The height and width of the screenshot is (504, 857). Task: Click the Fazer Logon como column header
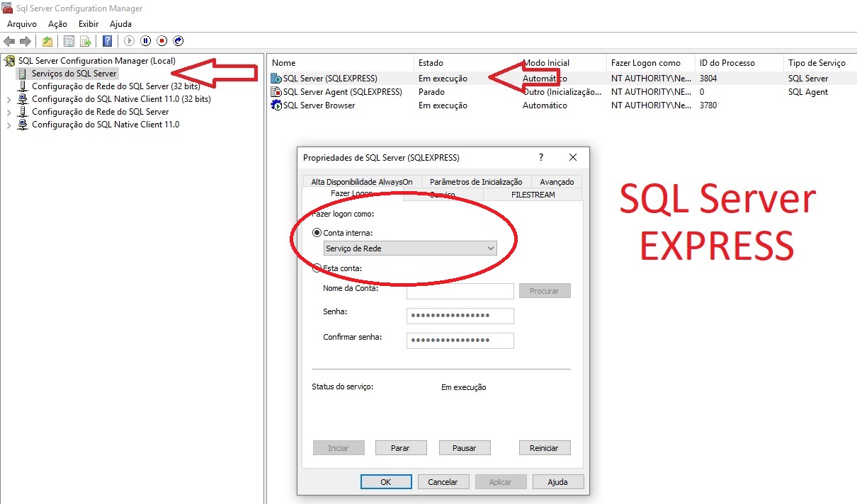(650, 63)
